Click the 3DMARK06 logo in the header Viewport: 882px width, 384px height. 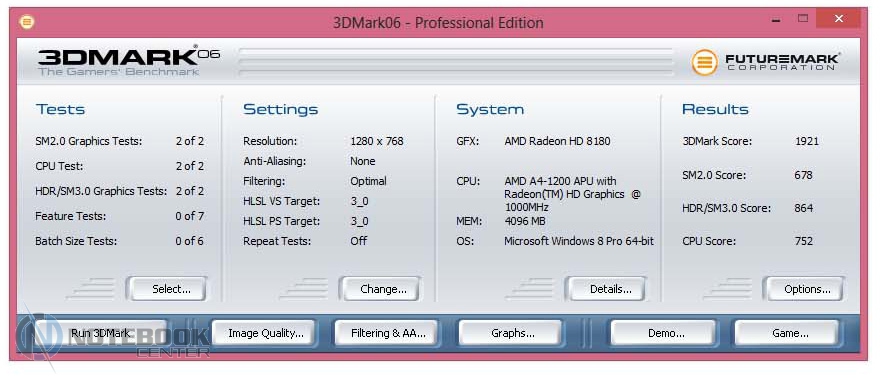tap(128, 61)
